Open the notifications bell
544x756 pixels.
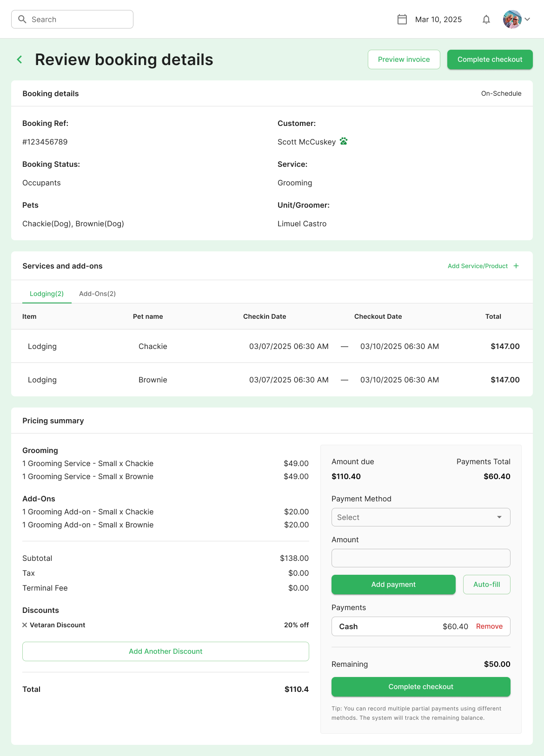pyautogui.click(x=486, y=19)
